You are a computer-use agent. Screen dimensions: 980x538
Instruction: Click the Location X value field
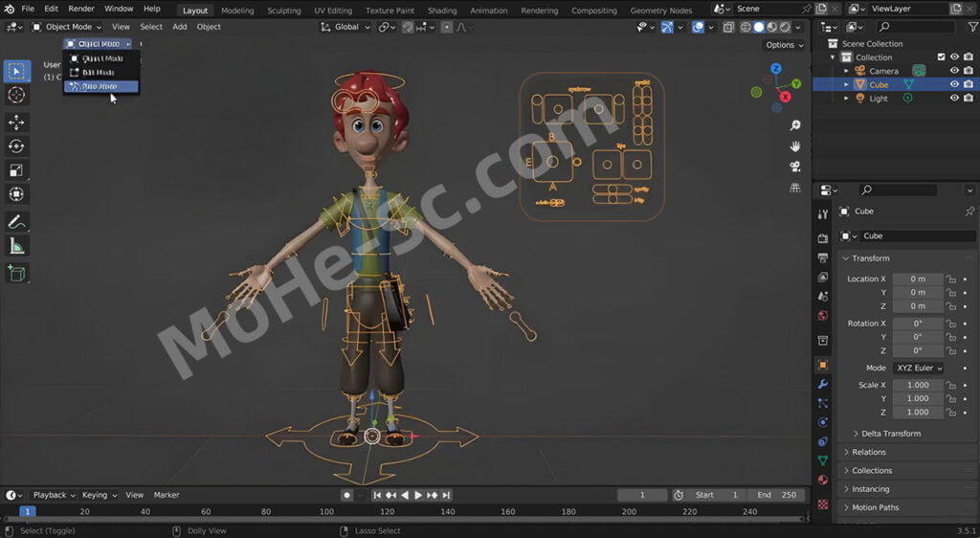pyautogui.click(x=917, y=279)
